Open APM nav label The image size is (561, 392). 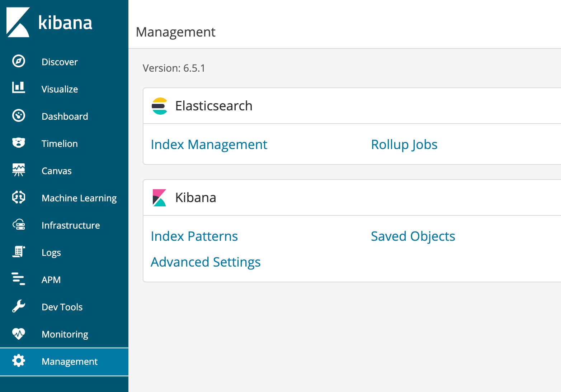(x=51, y=280)
